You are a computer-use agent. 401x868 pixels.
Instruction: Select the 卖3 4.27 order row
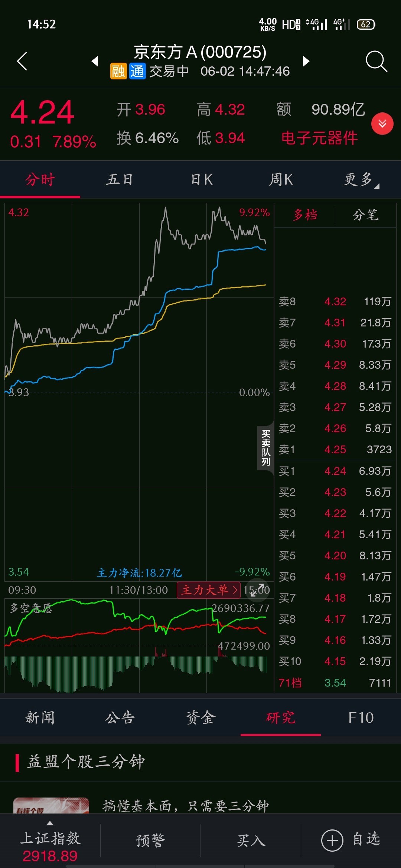pyautogui.click(x=335, y=407)
